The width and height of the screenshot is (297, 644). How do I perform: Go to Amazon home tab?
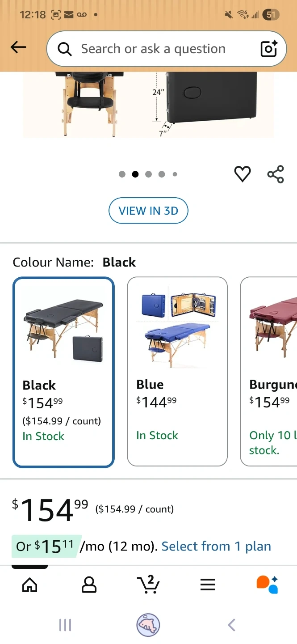pos(30,585)
